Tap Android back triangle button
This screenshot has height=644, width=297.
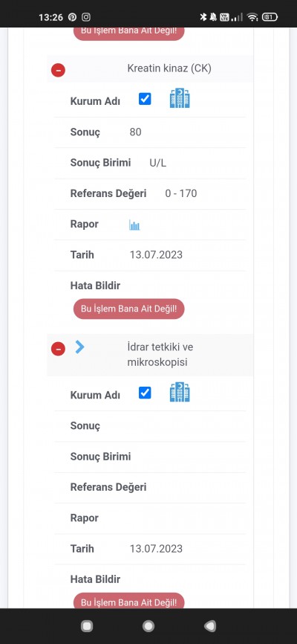pos(209,626)
